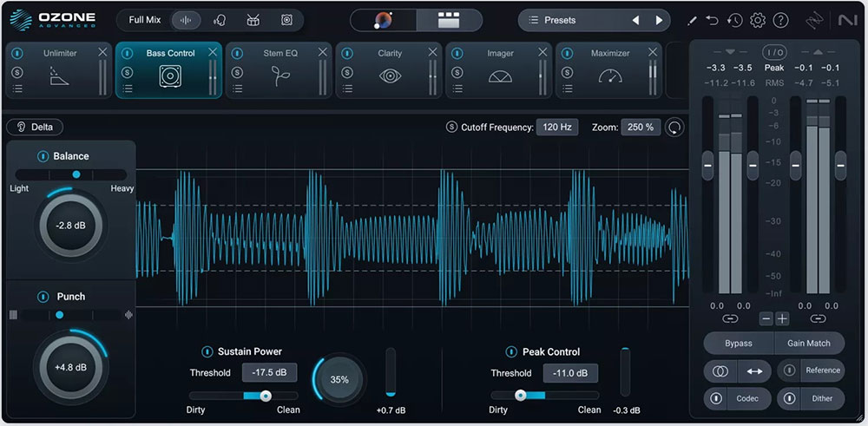Solo the Unlimiter module
This screenshot has width=868, height=426.
point(17,73)
